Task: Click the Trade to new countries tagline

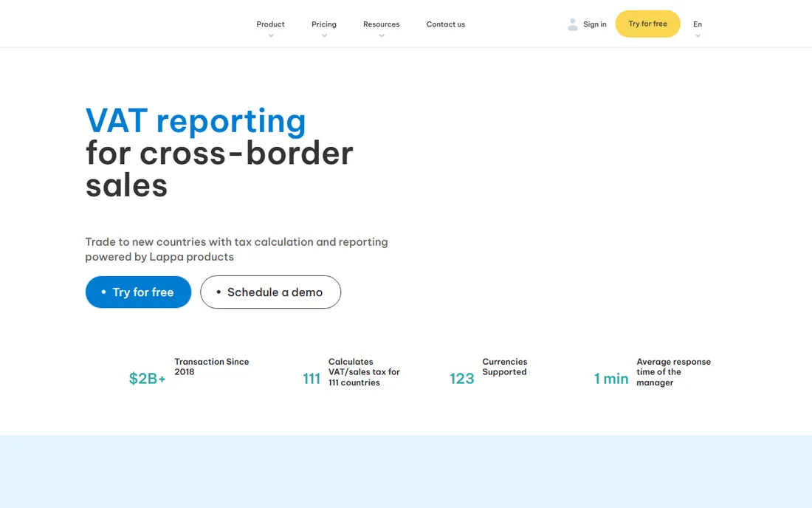Action: point(237,249)
